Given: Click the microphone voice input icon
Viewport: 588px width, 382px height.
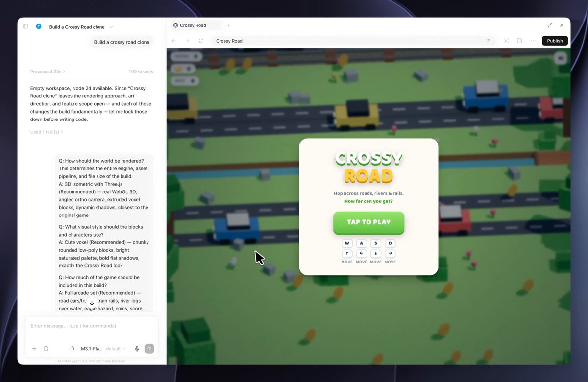Looking at the screenshot, I should coord(137,349).
